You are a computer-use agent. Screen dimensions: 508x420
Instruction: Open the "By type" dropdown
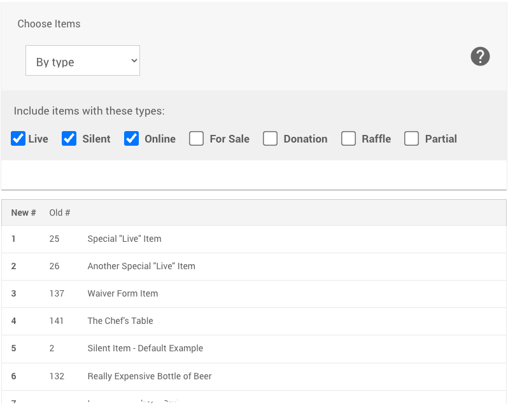pos(83,61)
